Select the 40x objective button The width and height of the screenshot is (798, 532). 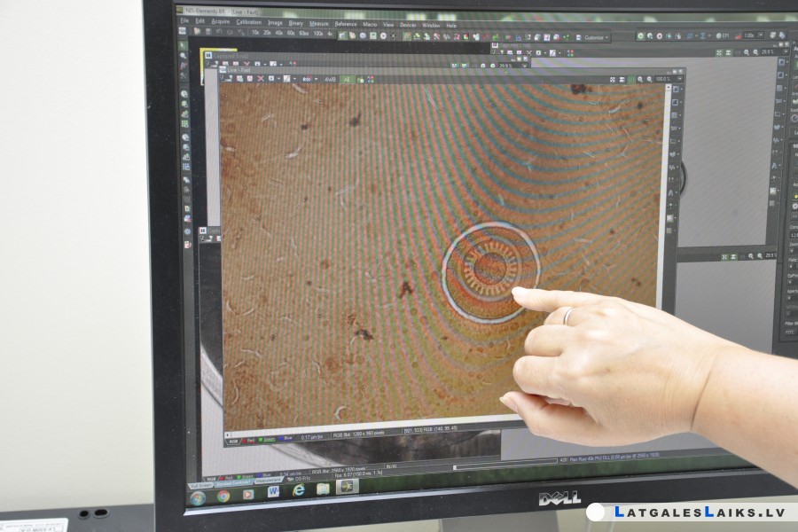pyautogui.click(x=278, y=33)
